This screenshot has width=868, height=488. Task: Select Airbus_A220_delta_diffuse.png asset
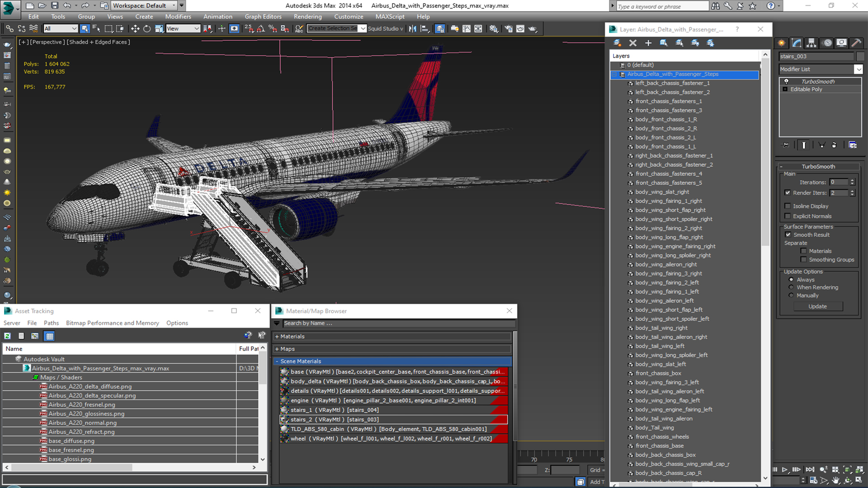90,386
